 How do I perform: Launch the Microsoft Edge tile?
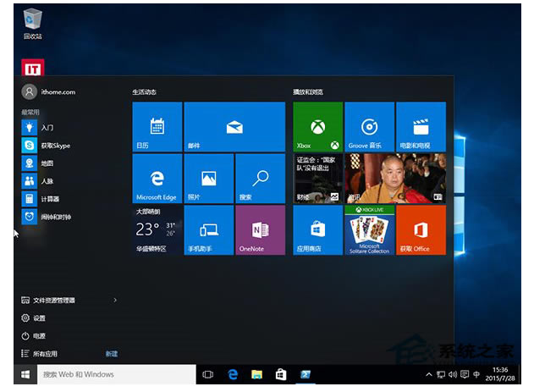tap(157, 179)
